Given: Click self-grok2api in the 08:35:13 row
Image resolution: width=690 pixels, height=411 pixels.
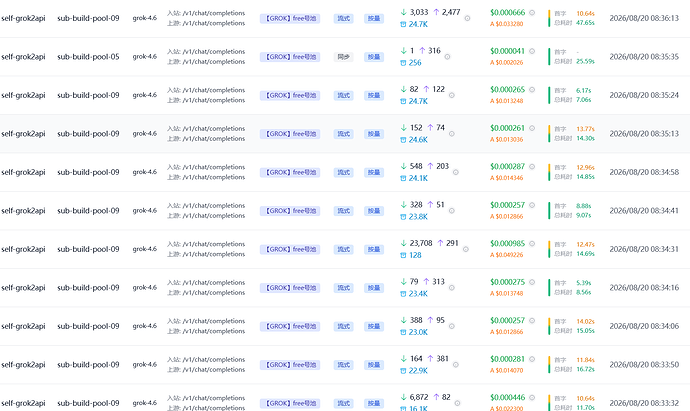Looking at the screenshot, I should pyautogui.click(x=23, y=134).
